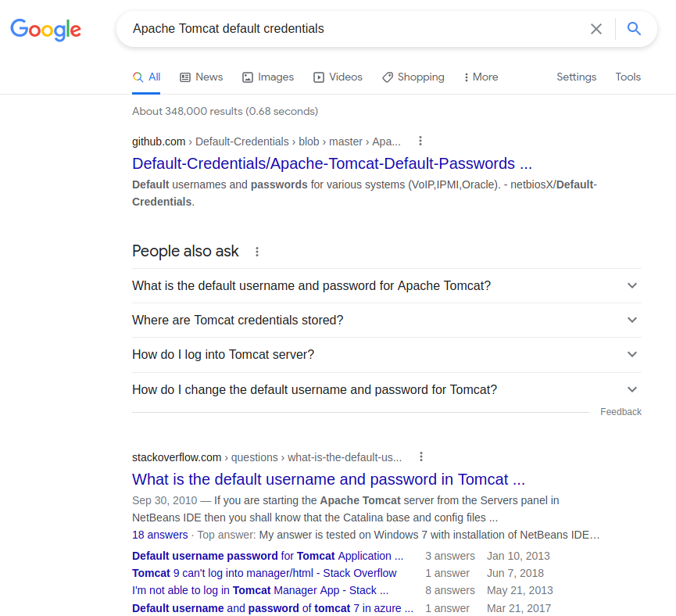Open Stack Overflow Tomcat default password link
The height and width of the screenshot is (616, 676).
328,479
